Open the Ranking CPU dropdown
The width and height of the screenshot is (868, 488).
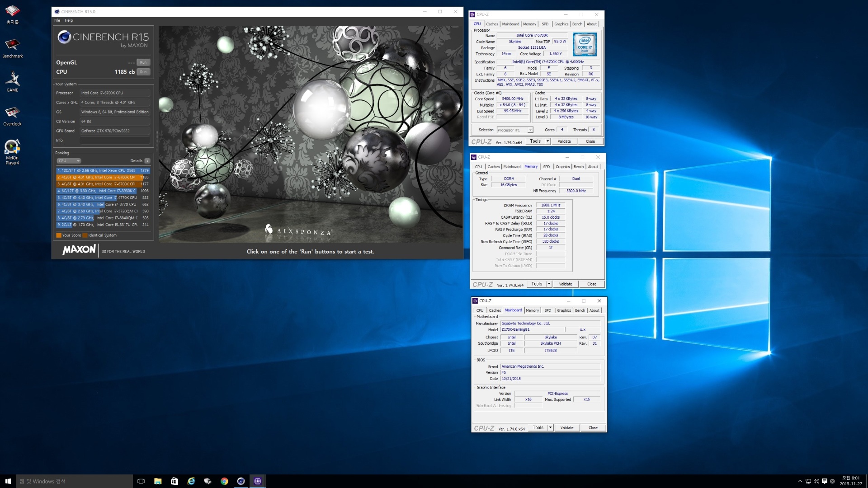(x=69, y=161)
